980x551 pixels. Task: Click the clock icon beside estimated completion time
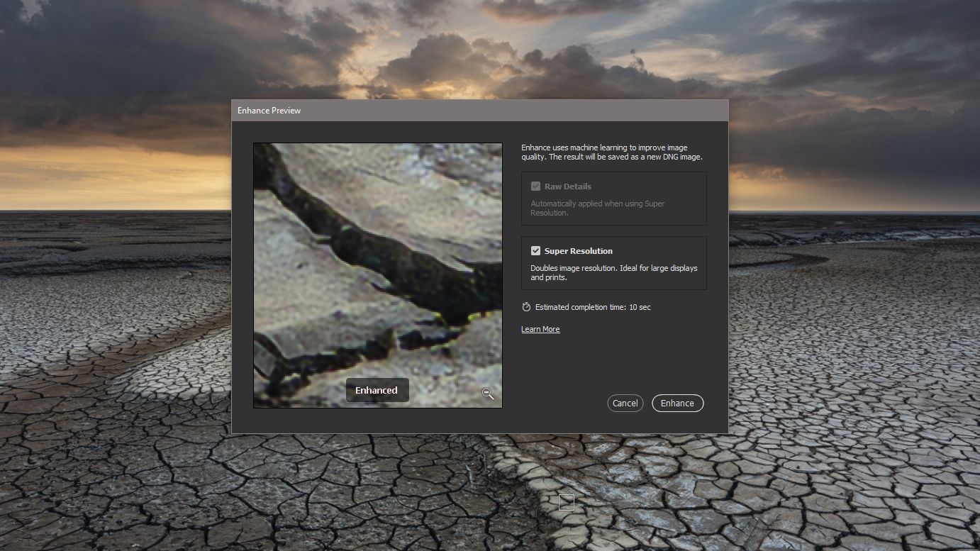tap(525, 306)
